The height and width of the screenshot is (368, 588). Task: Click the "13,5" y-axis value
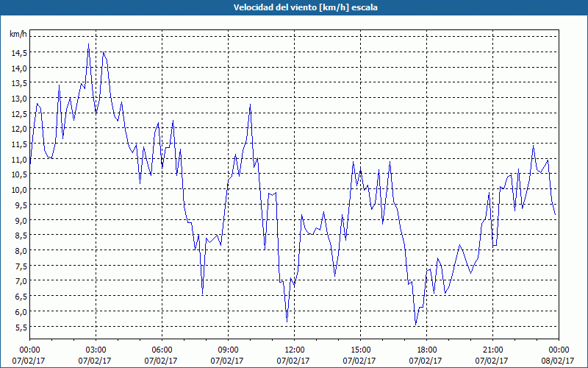click(19, 83)
